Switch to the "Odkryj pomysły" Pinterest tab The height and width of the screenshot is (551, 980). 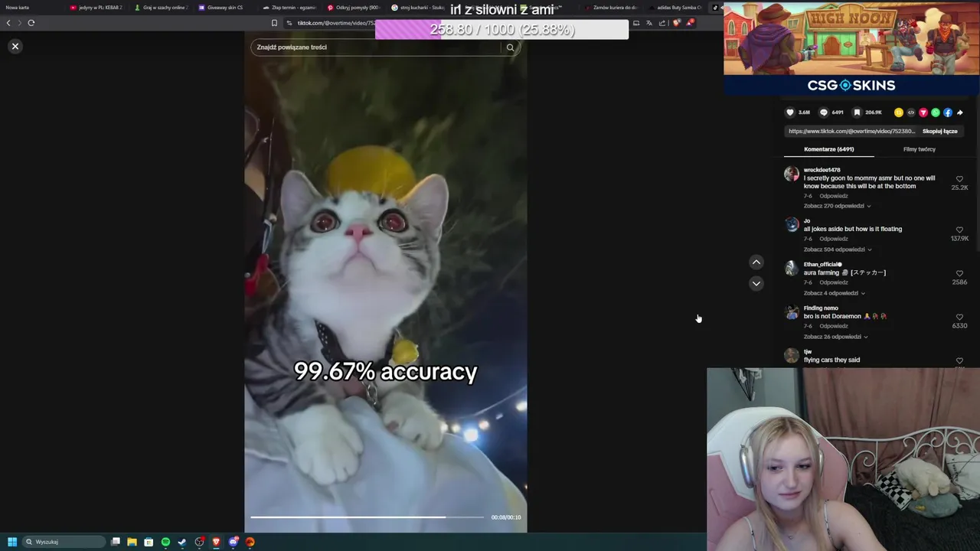(x=353, y=8)
